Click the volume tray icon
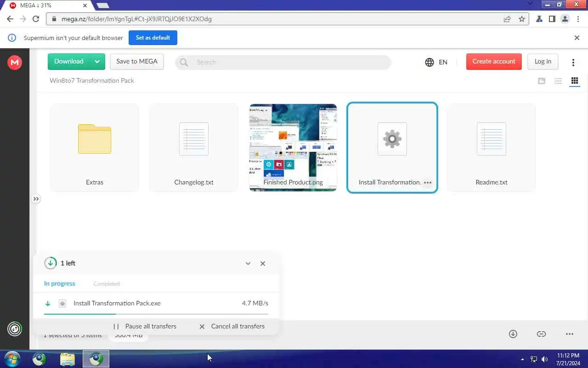Image resolution: width=588 pixels, height=368 pixels. (544, 359)
